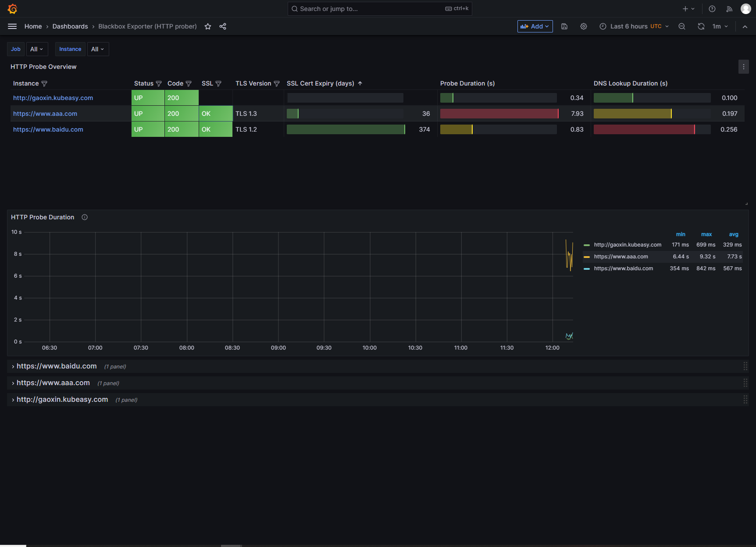The image size is (756, 547).
Task: Filter the Code column
Action: click(x=189, y=84)
